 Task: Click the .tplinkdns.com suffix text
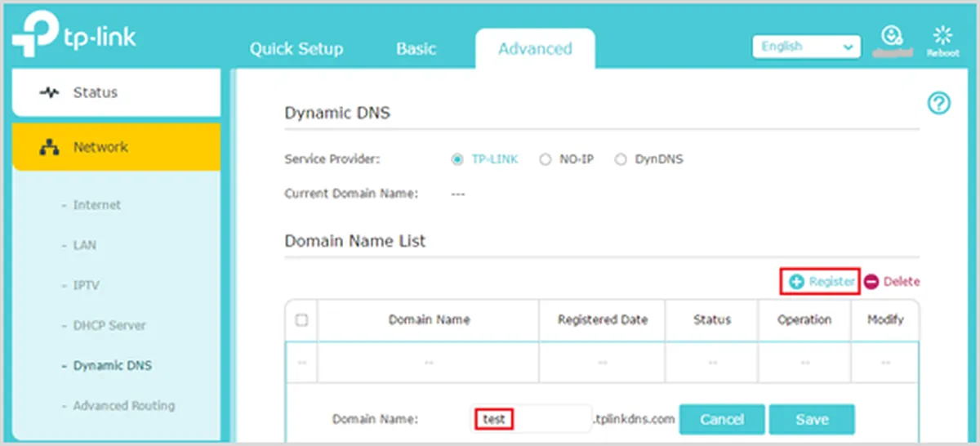[x=634, y=419]
